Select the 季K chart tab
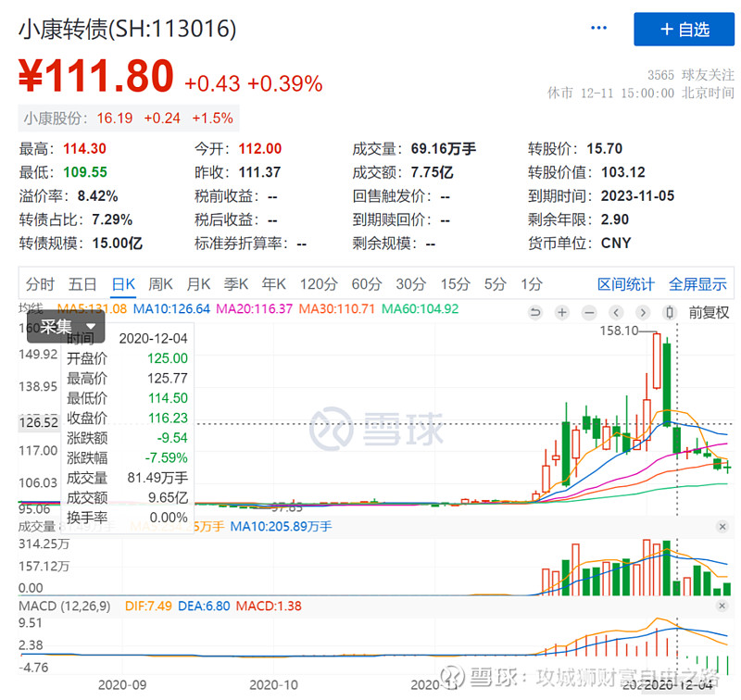Screen dimensions: 741x700 236,284
